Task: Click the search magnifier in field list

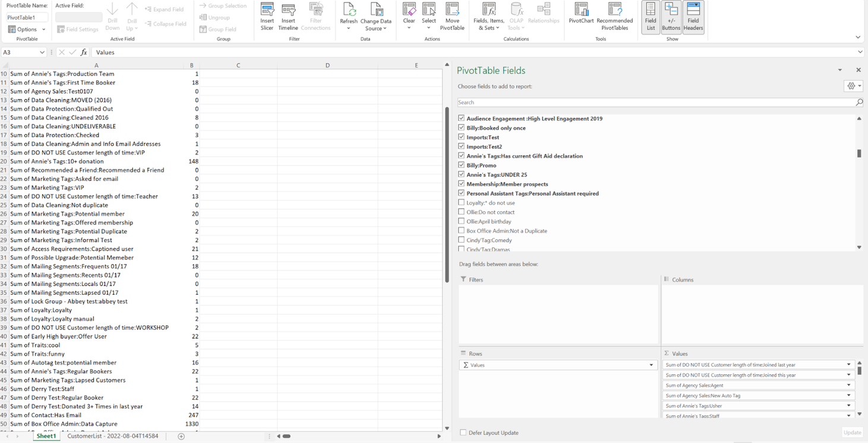Action: 859,103
